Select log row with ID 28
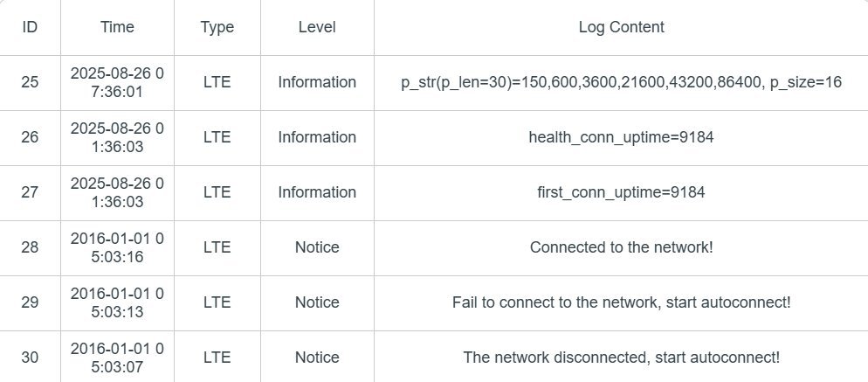Viewport: 868px width, 382px height. click(30, 247)
